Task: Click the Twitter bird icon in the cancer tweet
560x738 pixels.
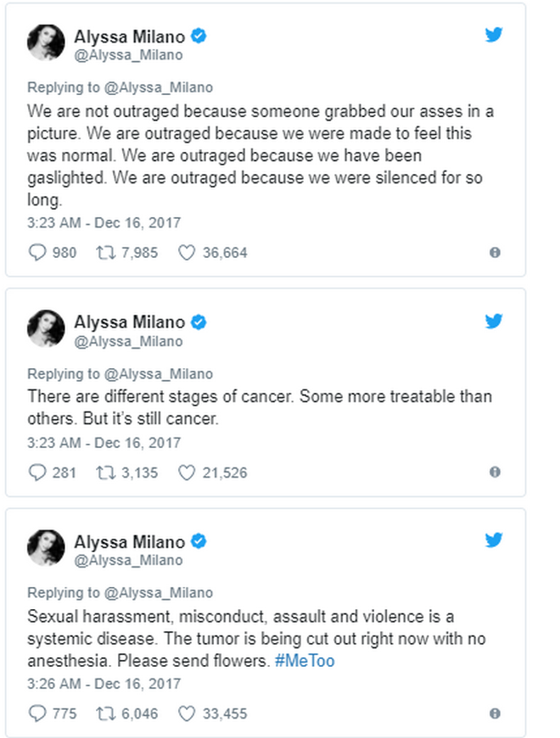Action: tap(494, 321)
